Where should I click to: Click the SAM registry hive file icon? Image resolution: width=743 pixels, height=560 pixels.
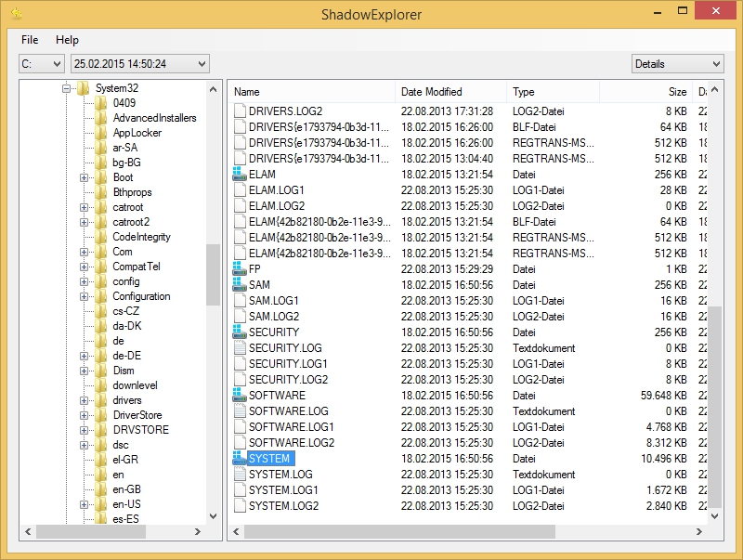point(240,285)
